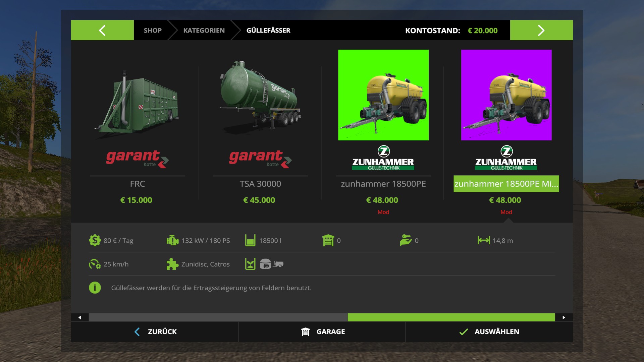644x362 pixels.
Task: Click the TSA 30000 item name
Action: [x=260, y=184]
